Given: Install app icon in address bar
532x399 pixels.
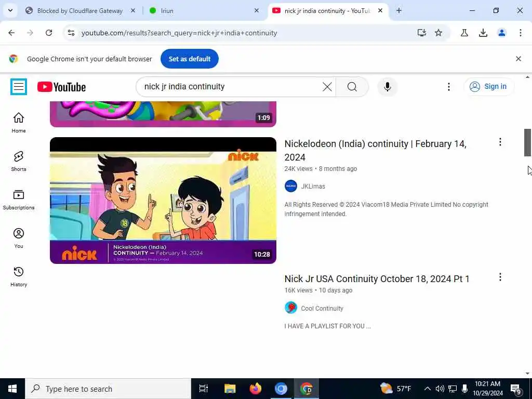Looking at the screenshot, I should [x=421, y=33].
